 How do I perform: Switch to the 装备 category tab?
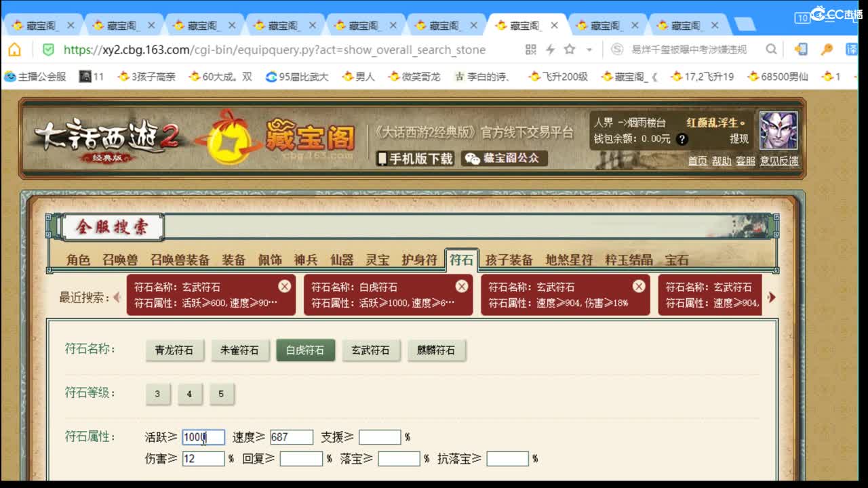(234, 260)
